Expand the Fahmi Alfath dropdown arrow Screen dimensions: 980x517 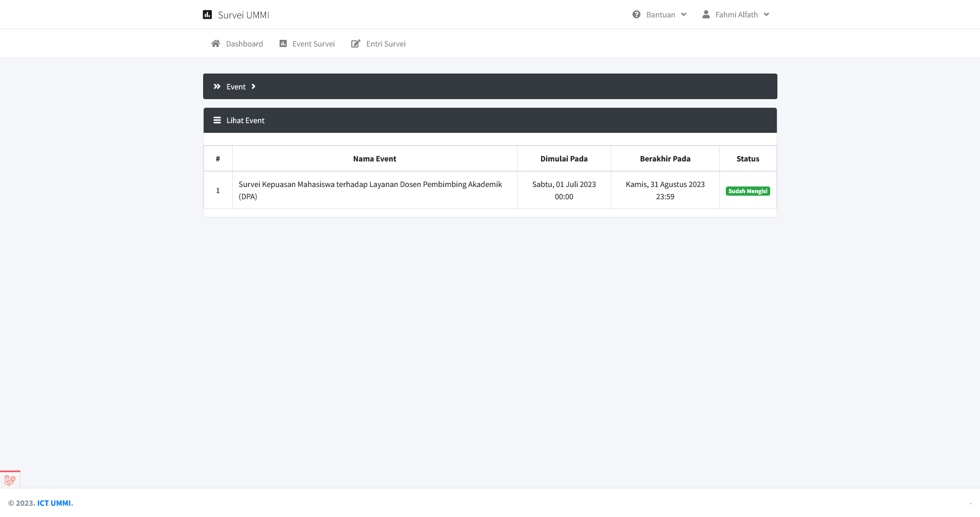coord(766,14)
